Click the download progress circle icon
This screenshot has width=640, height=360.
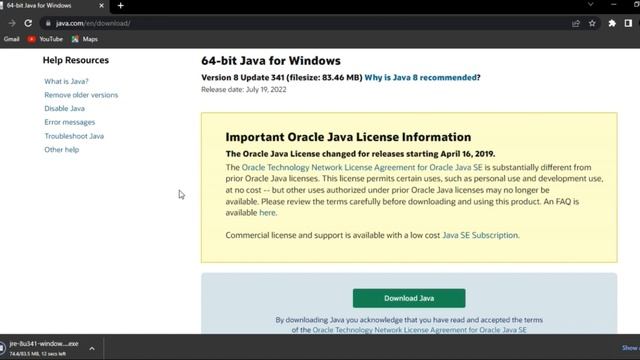(2, 348)
